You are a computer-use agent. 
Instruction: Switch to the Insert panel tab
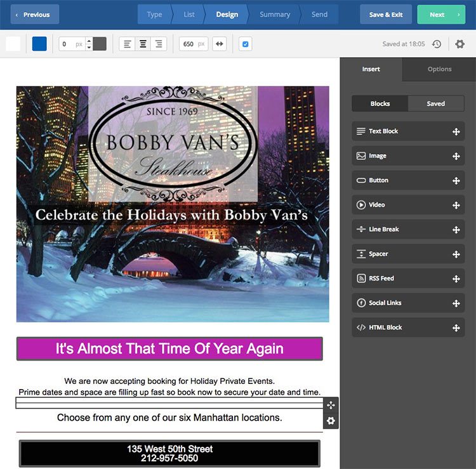(x=371, y=69)
